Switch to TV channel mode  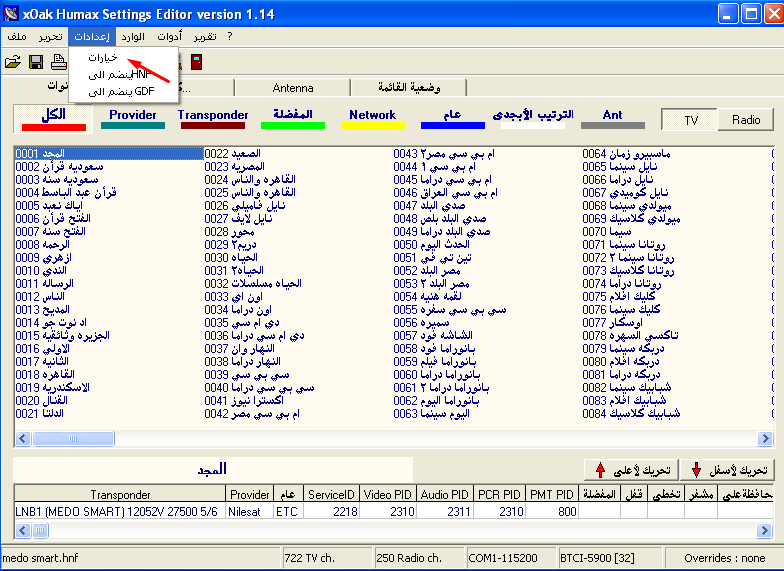point(690,120)
